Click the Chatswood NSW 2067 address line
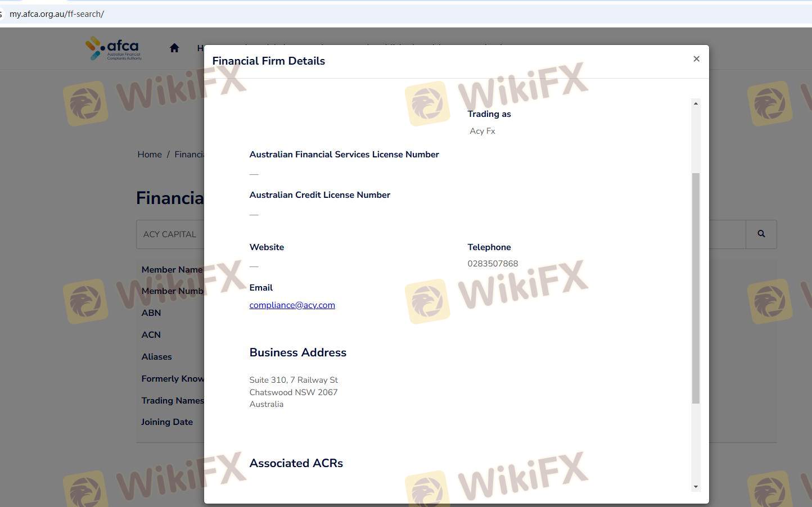 click(294, 392)
